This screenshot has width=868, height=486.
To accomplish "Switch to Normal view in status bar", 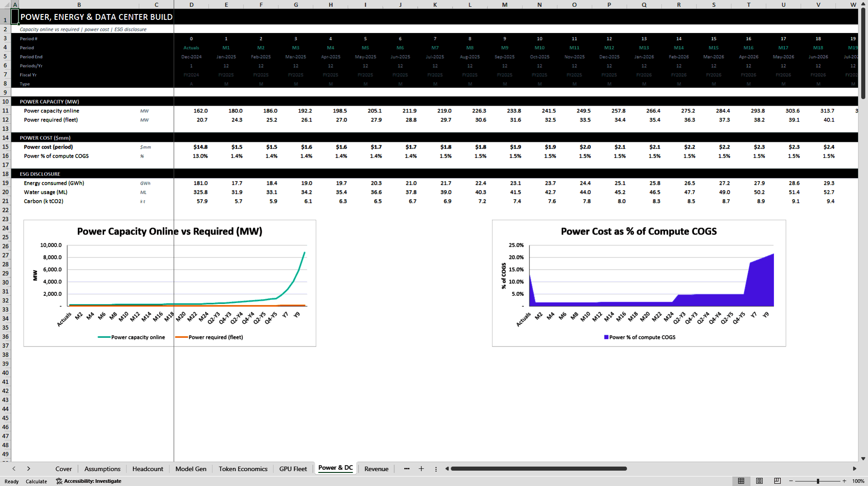I will tap(741, 481).
